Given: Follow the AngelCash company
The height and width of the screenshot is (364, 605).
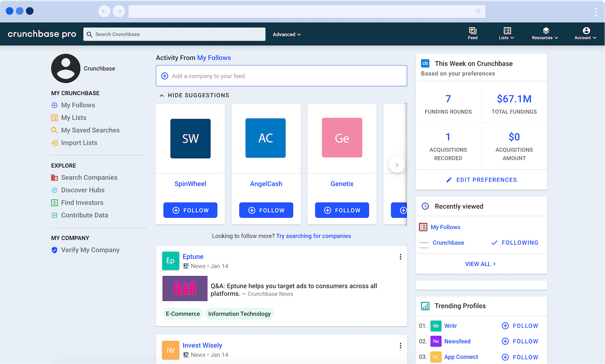Looking at the screenshot, I should [x=266, y=210].
